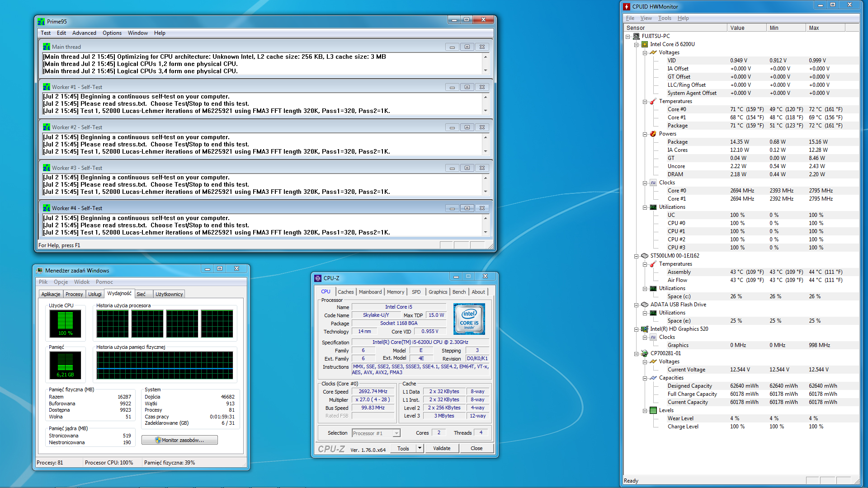
Task: Switch to the Memory tab in CPU-Z
Action: click(396, 292)
